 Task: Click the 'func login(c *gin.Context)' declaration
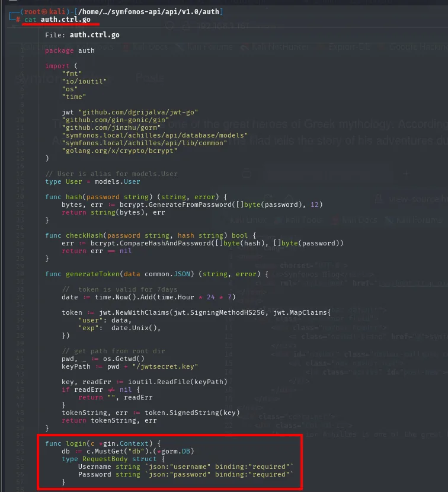103,443
